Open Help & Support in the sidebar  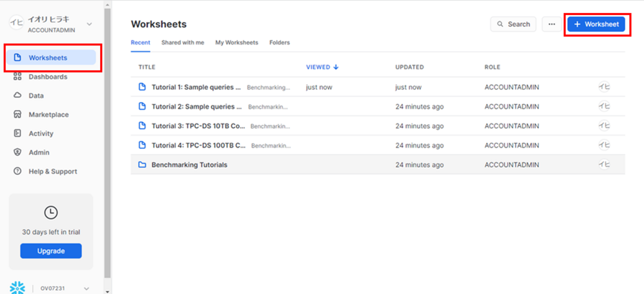(53, 171)
